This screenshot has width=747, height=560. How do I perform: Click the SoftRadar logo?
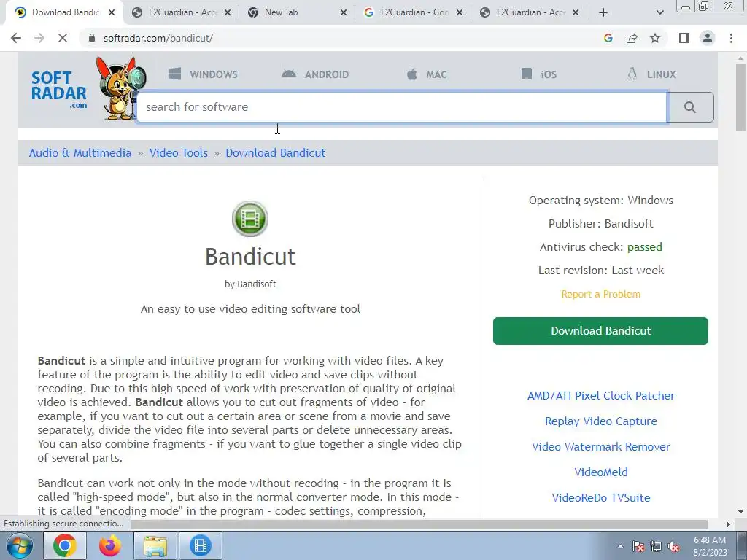click(58, 89)
